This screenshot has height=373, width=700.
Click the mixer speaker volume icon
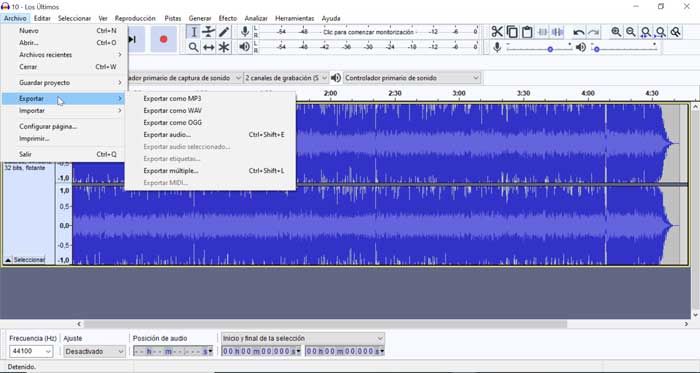(x=580, y=47)
